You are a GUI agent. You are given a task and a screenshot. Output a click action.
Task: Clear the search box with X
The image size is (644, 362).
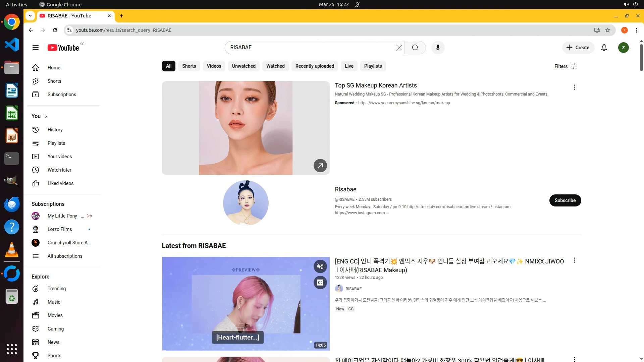tap(399, 48)
